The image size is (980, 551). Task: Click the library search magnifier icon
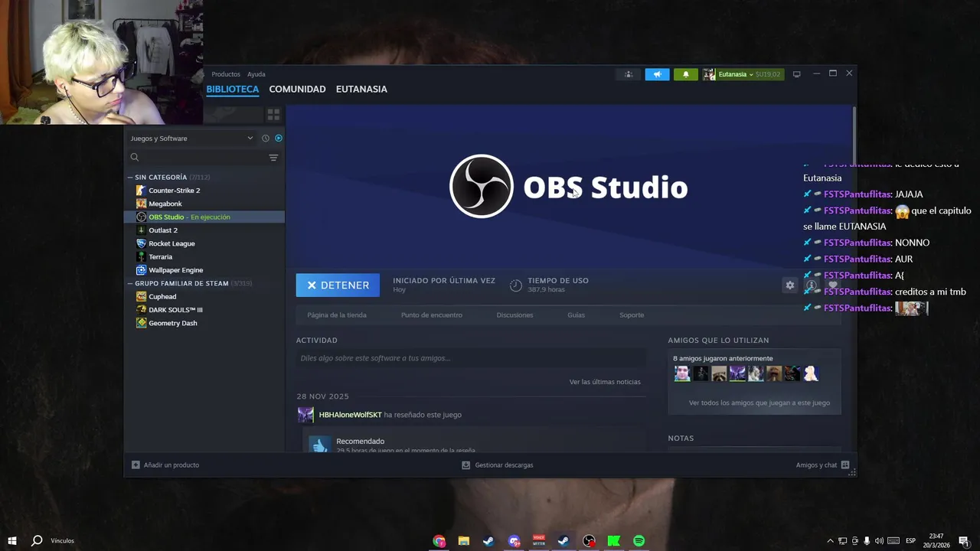point(135,158)
